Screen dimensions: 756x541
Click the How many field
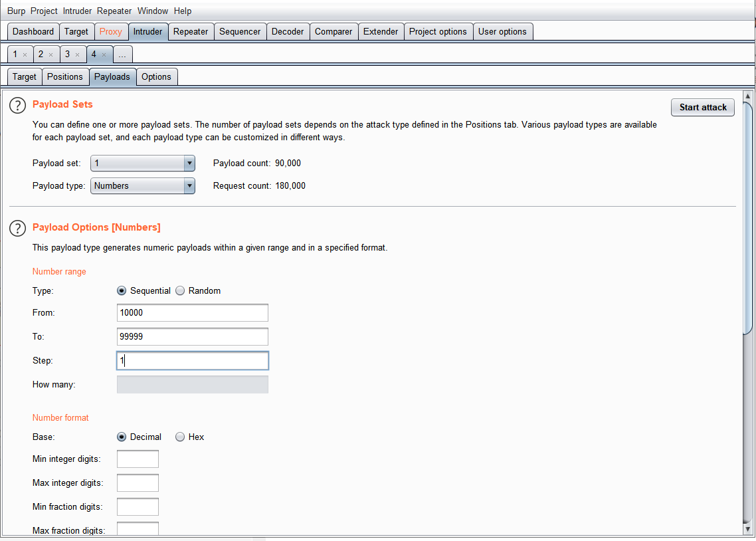coord(193,385)
